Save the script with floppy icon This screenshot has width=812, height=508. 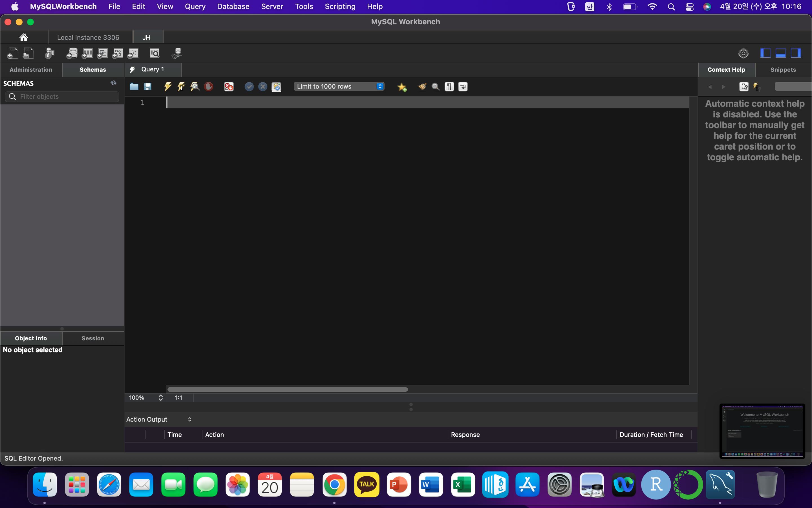148,87
